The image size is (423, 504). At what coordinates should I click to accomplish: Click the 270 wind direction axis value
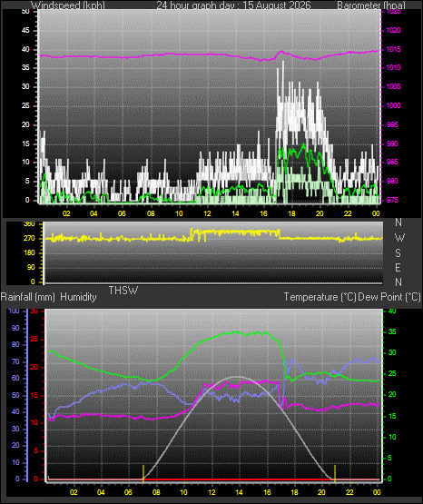[x=30, y=239]
